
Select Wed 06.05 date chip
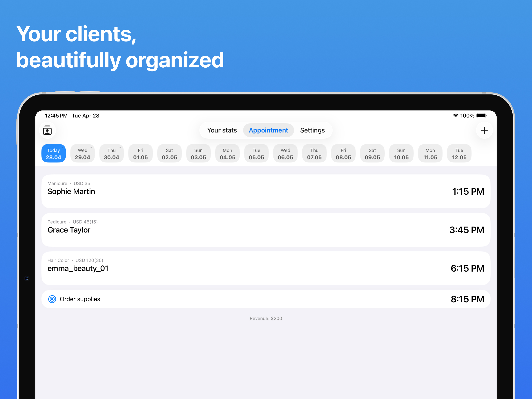pyautogui.click(x=285, y=154)
